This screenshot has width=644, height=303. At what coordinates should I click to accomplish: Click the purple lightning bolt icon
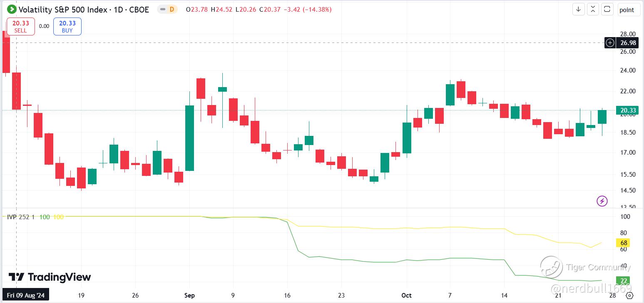pyautogui.click(x=602, y=201)
